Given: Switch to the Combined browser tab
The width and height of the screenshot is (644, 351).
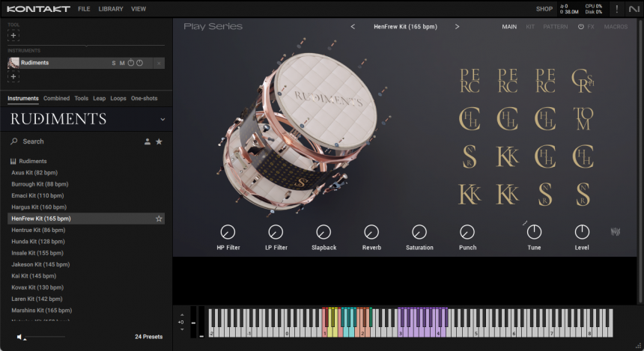Looking at the screenshot, I should click(56, 98).
